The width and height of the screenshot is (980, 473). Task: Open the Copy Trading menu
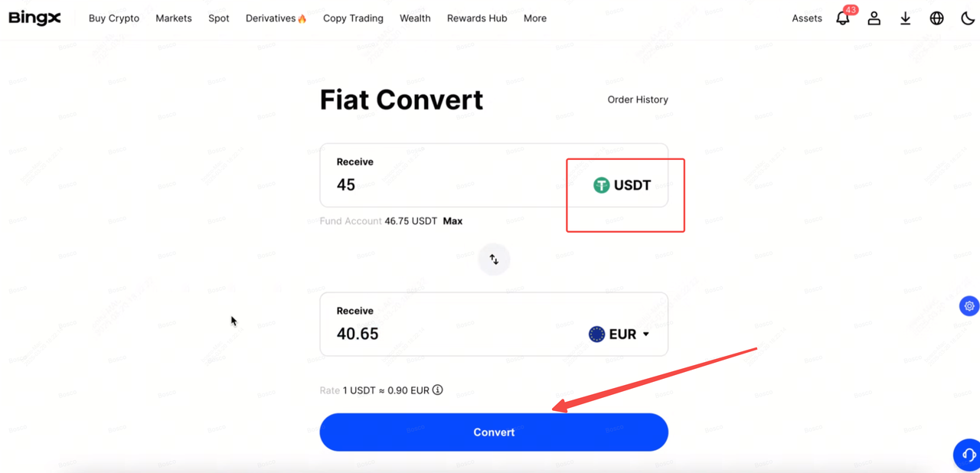[353, 18]
